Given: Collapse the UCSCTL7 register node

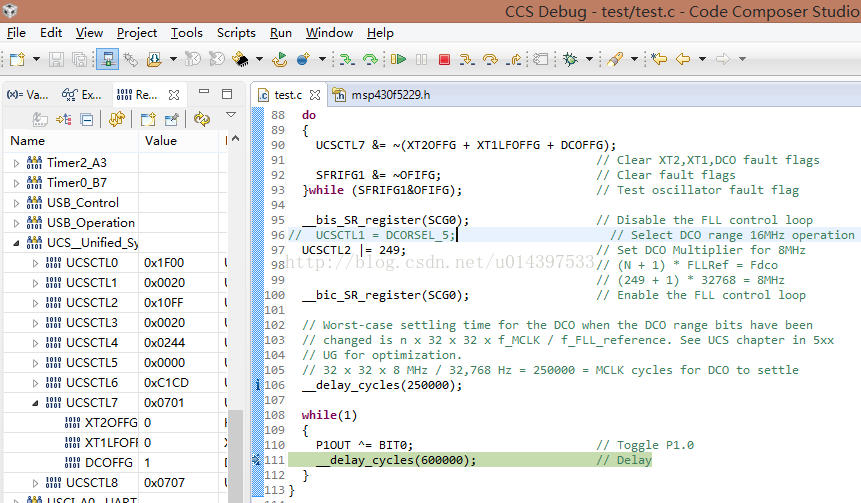Looking at the screenshot, I should click(x=36, y=403).
